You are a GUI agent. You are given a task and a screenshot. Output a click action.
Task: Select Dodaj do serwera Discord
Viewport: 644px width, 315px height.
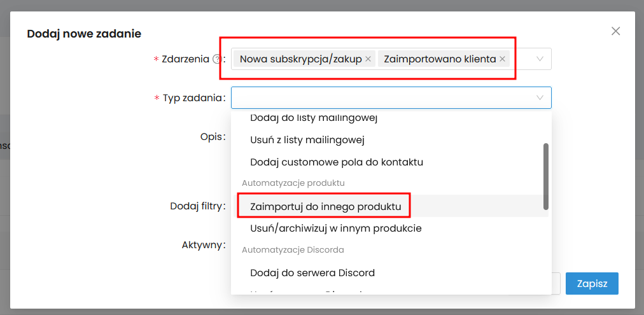pyautogui.click(x=312, y=273)
